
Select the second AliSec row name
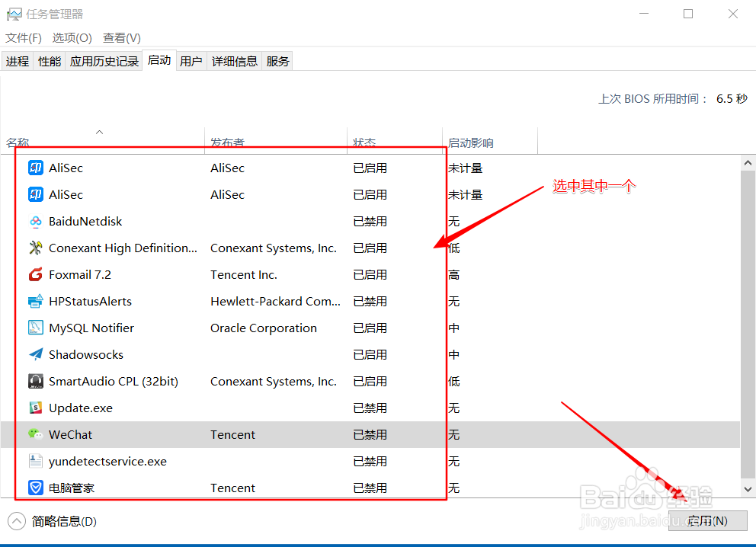point(66,195)
